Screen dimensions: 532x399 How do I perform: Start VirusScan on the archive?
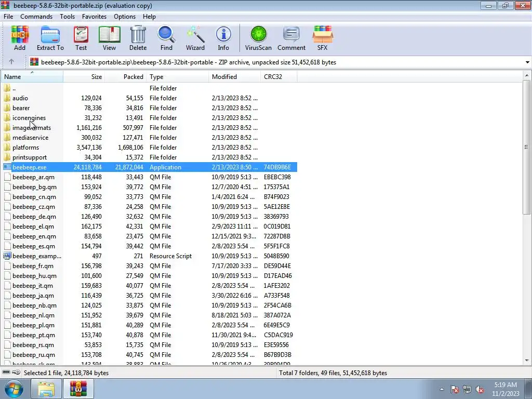(x=258, y=38)
